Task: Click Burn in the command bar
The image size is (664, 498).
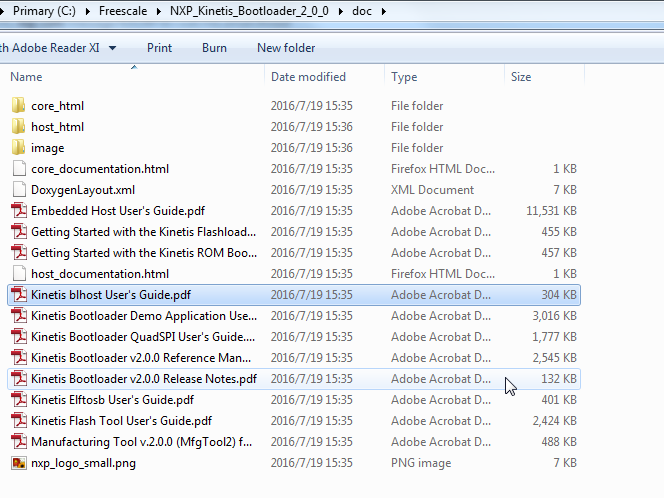Action: point(214,48)
